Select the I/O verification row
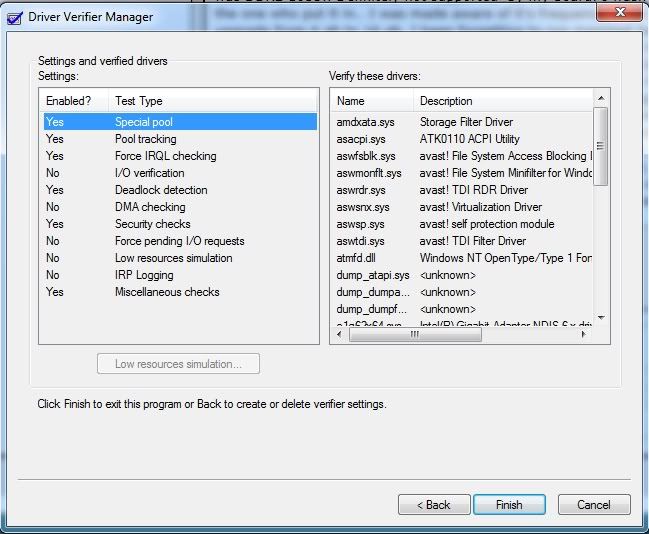This screenshot has width=649, height=534. (x=180, y=173)
